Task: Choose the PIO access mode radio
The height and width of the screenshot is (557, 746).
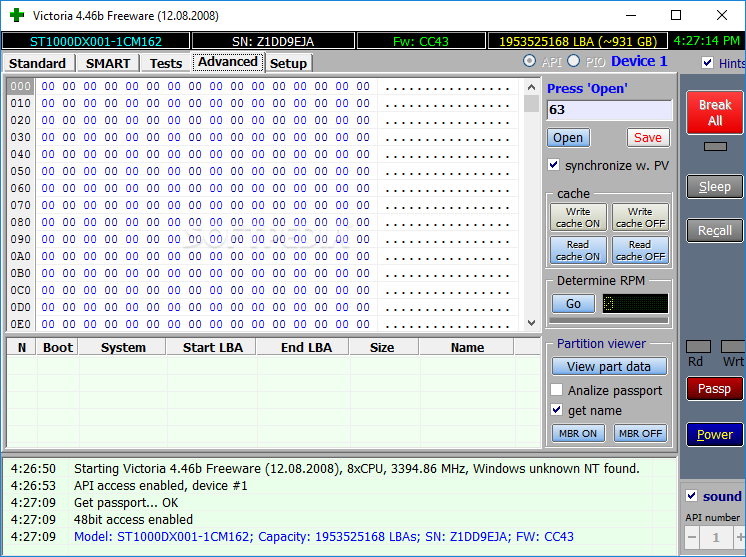Action: [574, 61]
